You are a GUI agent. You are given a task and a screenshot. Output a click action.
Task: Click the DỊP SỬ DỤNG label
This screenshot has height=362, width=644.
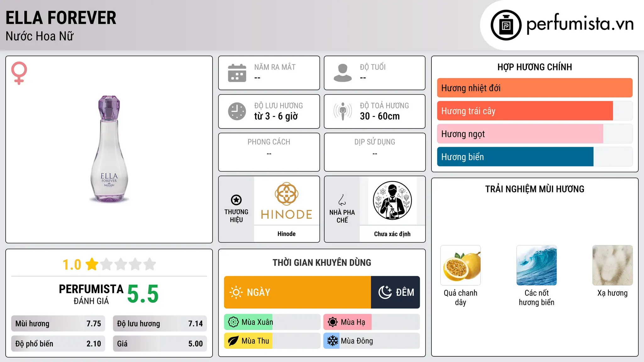[x=375, y=142]
